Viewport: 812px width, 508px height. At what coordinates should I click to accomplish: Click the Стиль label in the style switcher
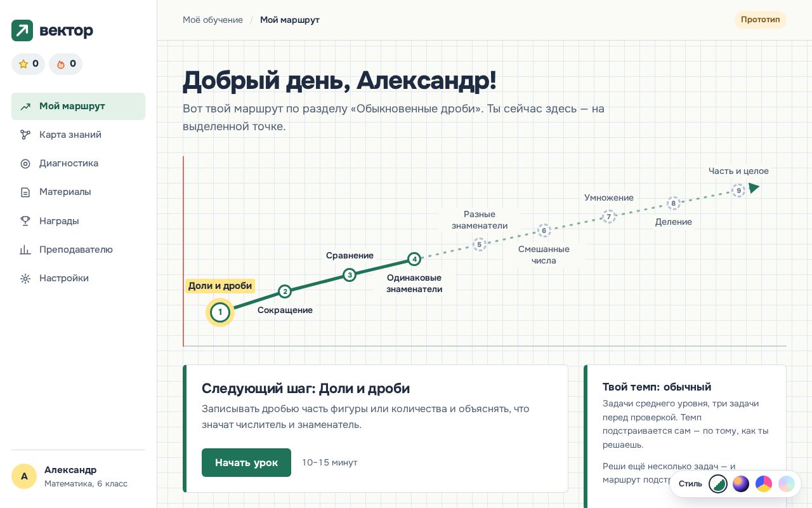(690, 484)
